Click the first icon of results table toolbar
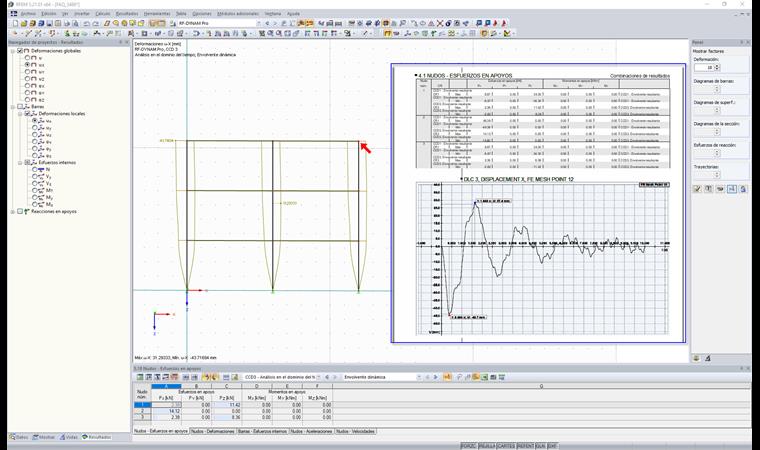Image resolution: width=760 pixels, height=450 pixels. [x=140, y=377]
